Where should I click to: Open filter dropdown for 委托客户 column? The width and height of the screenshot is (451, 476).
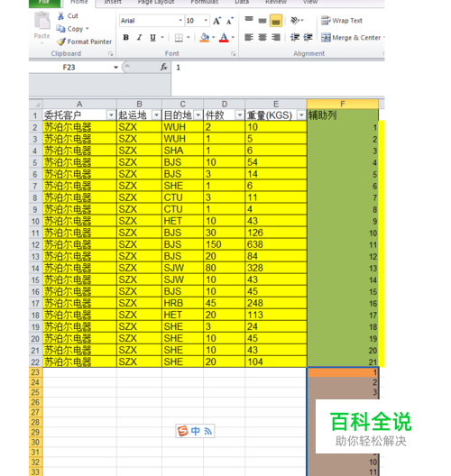(111, 115)
